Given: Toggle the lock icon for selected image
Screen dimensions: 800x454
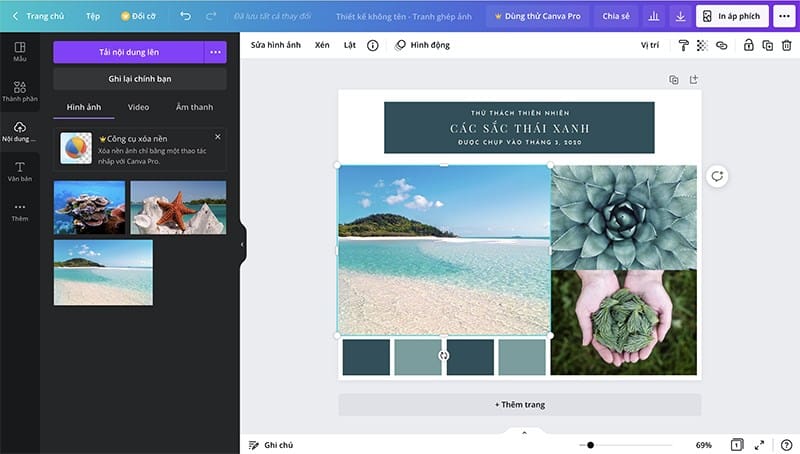Looking at the screenshot, I should point(748,45).
